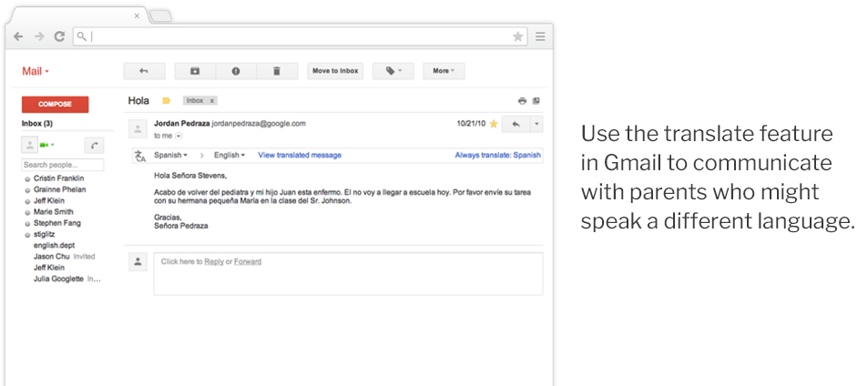Viewport: 868px width, 386px height.
Task: Open the Spanish source language dropdown
Action: coord(170,156)
